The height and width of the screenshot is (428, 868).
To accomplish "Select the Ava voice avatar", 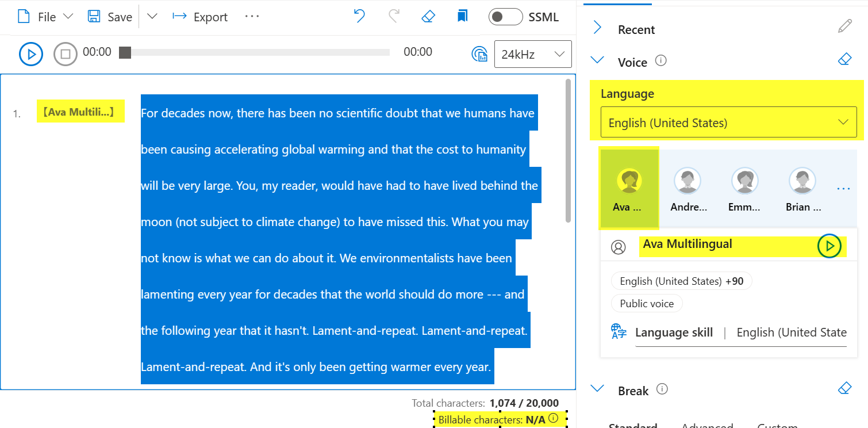I will click(629, 188).
